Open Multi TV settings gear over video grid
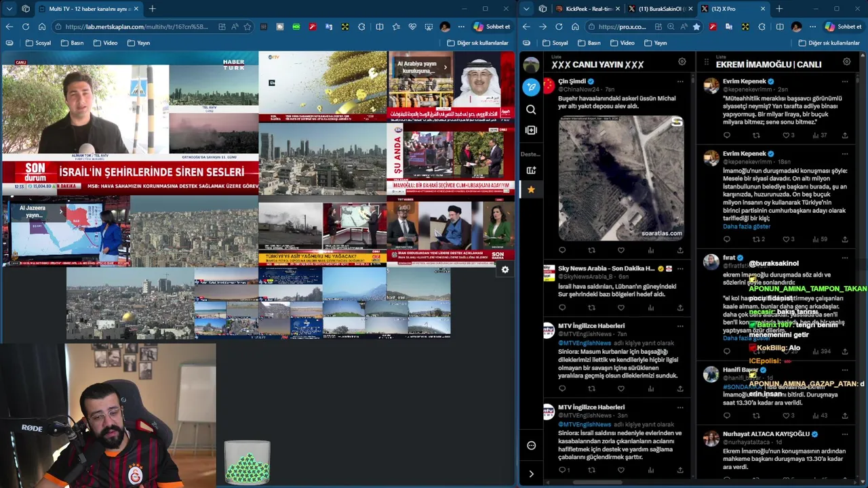868x488 pixels. [x=505, y=270]
